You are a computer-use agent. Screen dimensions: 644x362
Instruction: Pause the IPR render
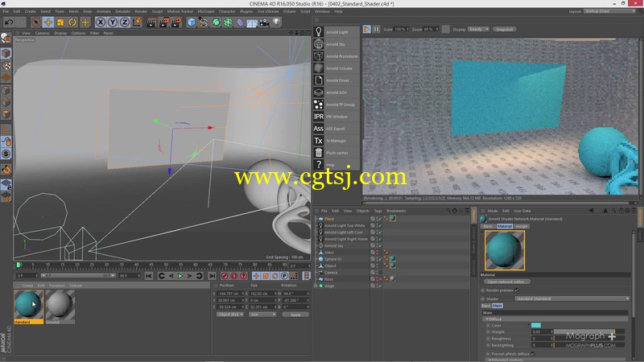tap(376, 29)
